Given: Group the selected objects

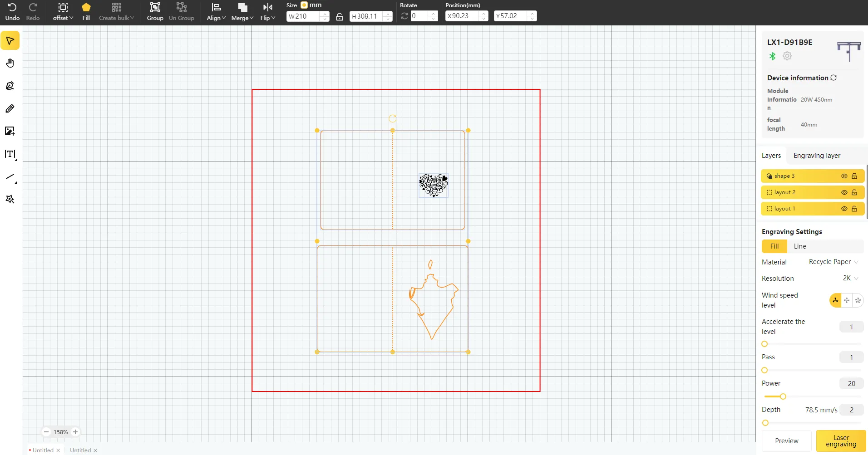Looking at the screenshot, I should click(x=155, y=12).
